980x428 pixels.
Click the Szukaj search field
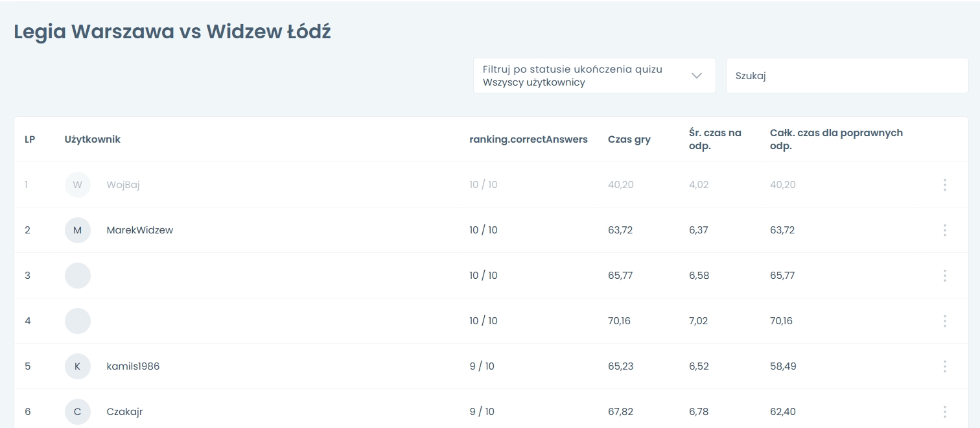(x=846, y=76)
